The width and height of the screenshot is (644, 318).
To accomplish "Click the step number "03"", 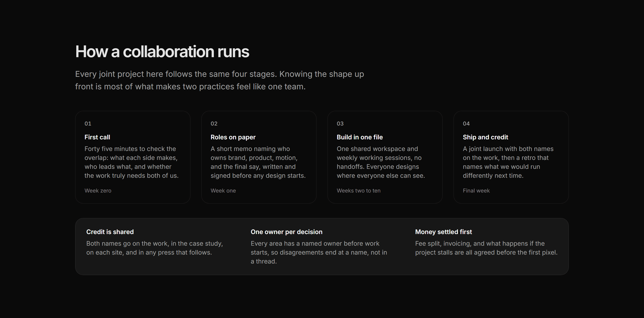I will pyautogui.click(x=340, y=123).
